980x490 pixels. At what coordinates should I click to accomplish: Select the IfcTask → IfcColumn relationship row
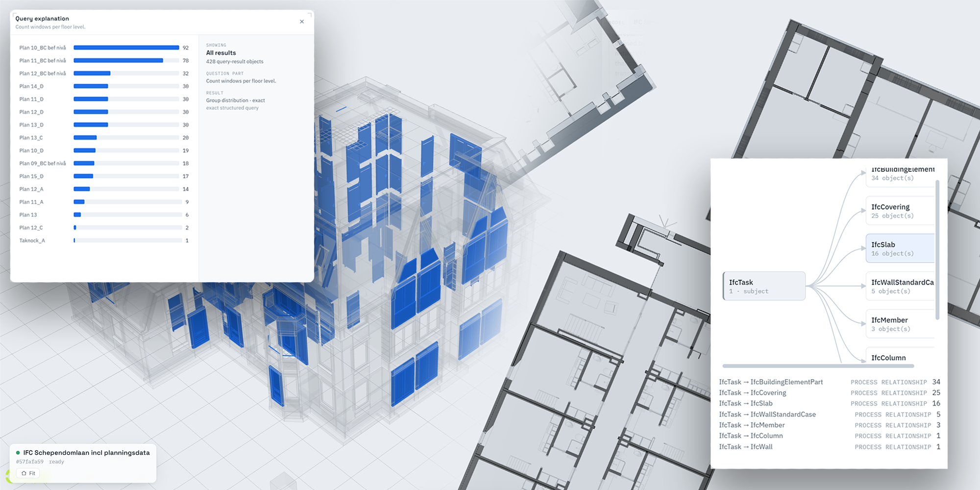coord(830,436)
